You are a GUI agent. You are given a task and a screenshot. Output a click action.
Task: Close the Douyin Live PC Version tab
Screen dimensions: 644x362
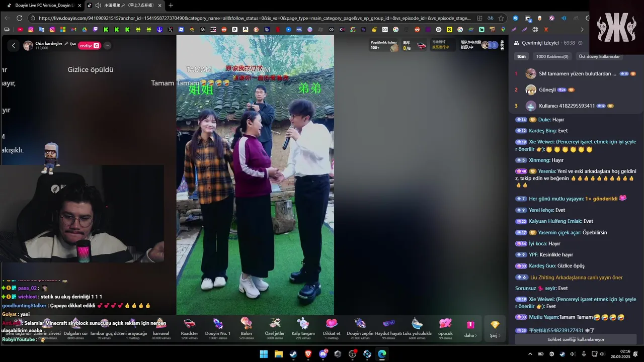[79, 5]
